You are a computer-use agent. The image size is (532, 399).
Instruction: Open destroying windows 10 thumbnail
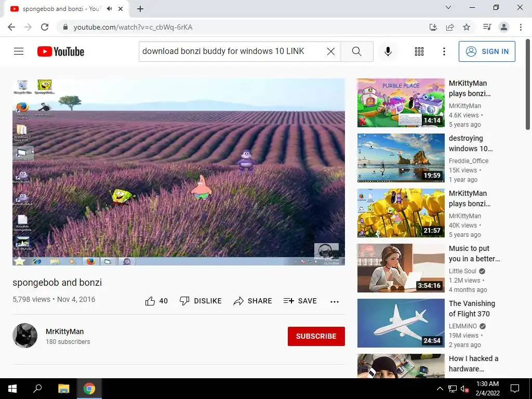point(401,158)
